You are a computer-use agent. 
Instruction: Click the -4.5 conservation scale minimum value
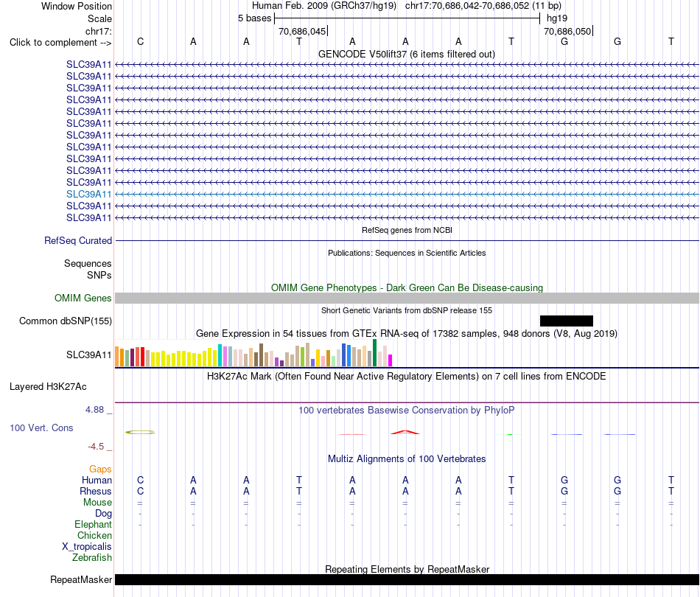point(96,447)
